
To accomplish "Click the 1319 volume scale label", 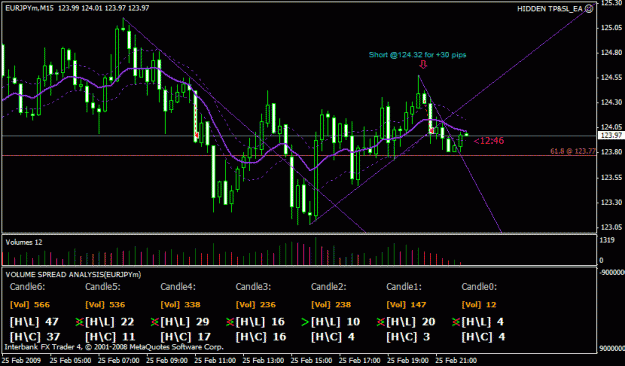I will (x=607, y=240).
